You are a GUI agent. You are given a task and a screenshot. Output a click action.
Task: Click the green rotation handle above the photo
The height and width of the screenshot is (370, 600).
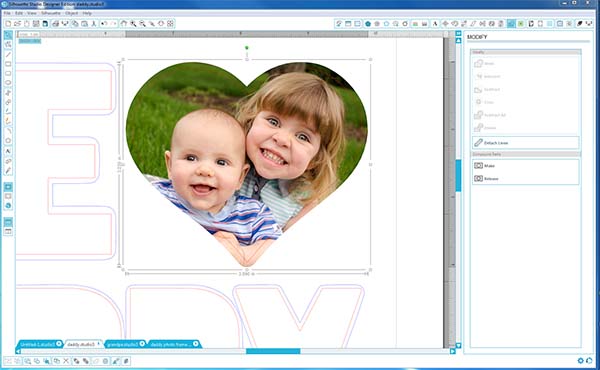click(x=247, y=48)
